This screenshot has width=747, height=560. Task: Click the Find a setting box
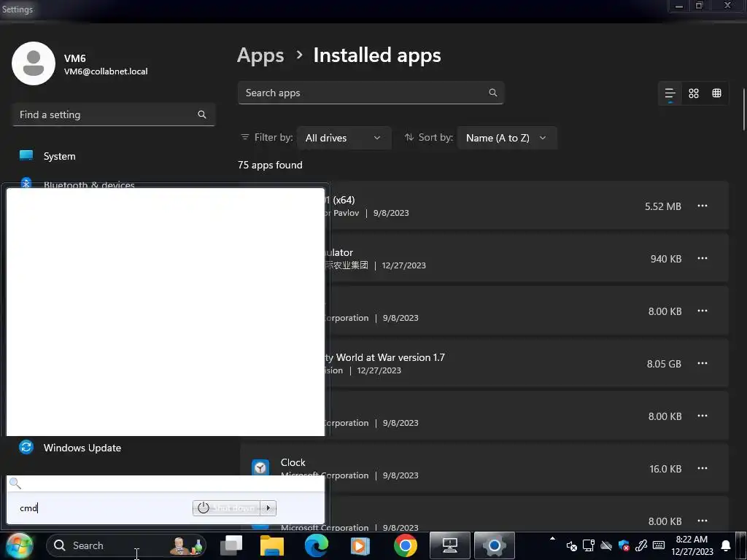coord(114,114)
